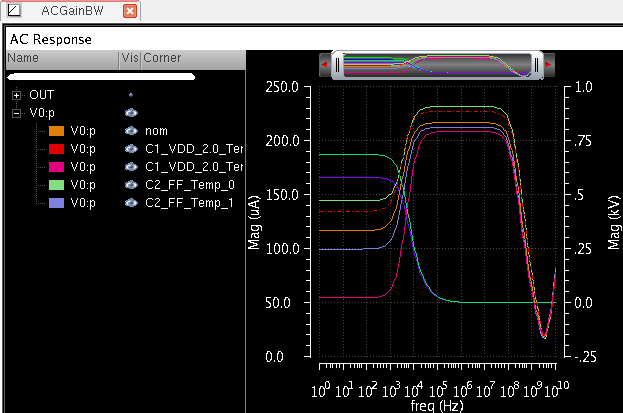Click the right grip handle of the zoom strip
623x413 pixels.
(x=537, y=66)
